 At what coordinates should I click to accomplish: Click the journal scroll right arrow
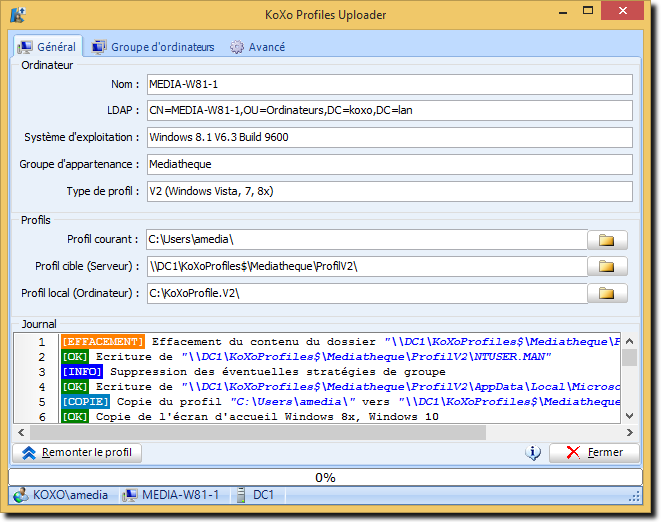[x=629, y=432]
